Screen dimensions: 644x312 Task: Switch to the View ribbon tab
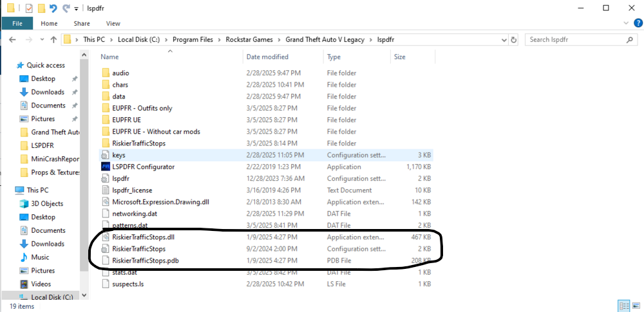click(x=113, y=23)
